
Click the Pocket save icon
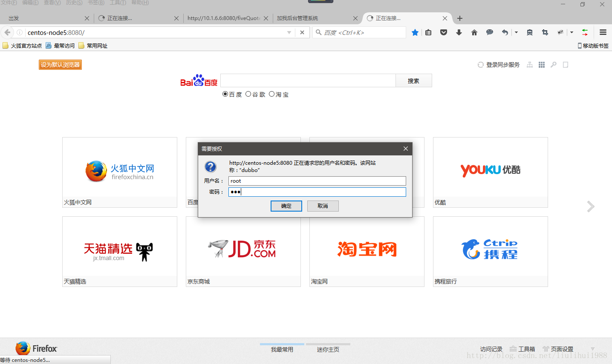[x=444, y=32]
